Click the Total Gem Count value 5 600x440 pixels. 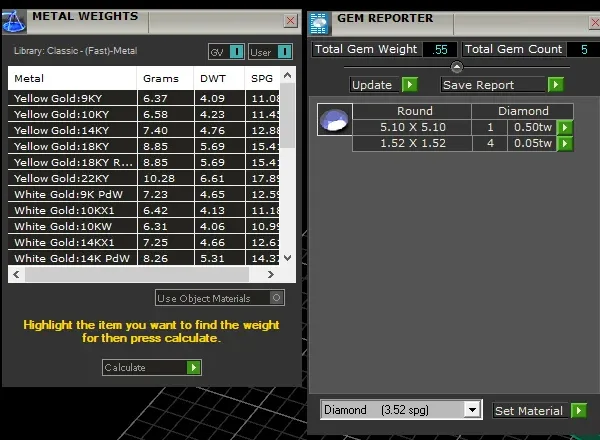pos(584,49)
